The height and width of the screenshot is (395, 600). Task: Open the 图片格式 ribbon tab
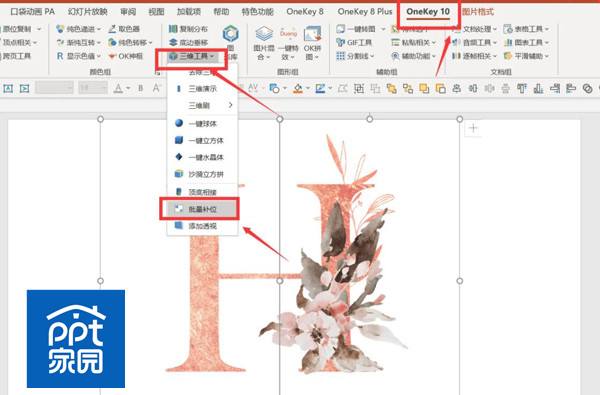478,12
